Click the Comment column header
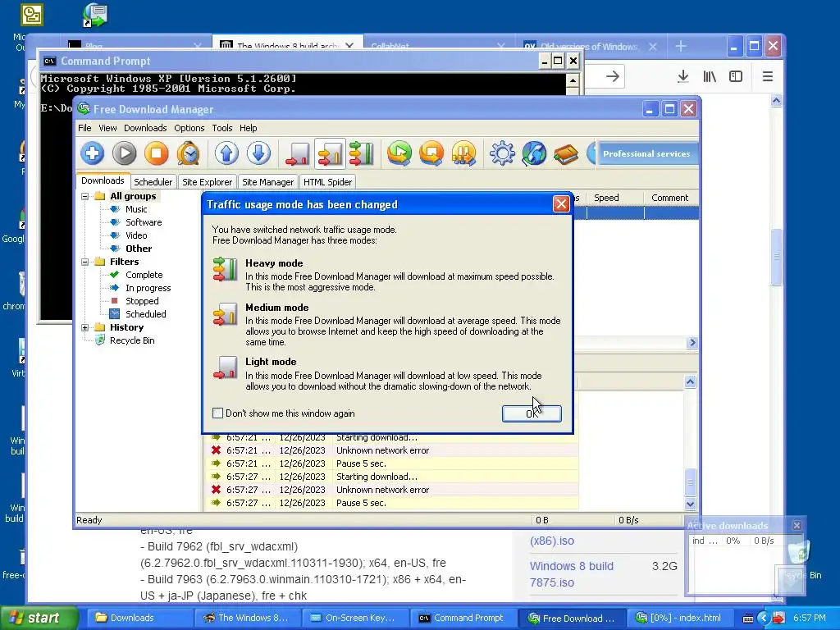840x630 pixels. coord(669,198)
